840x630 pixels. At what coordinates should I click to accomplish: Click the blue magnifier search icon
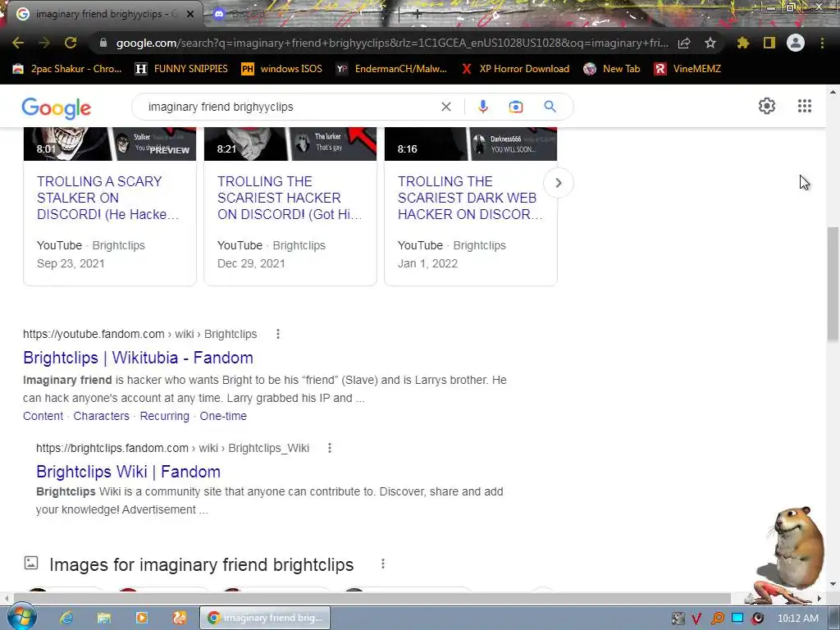pos(550,107)
